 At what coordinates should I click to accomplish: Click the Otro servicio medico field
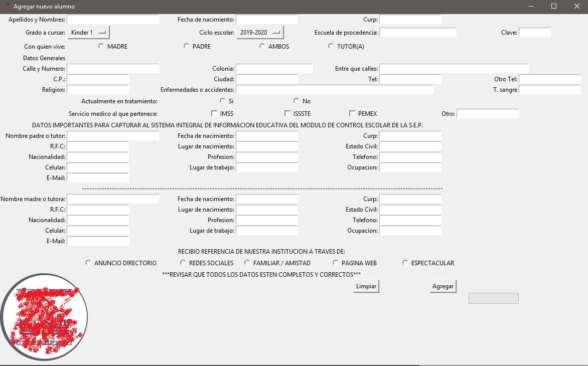[488, 113]
